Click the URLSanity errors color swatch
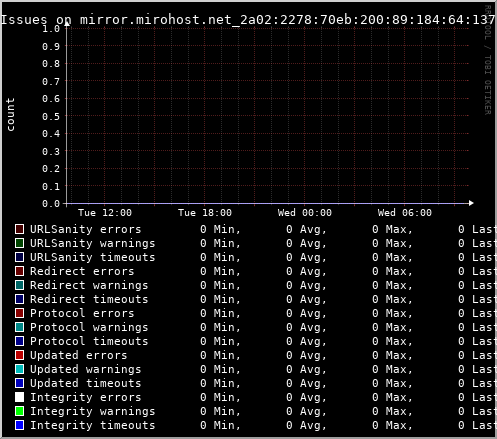The image size is (497, 439). (x=19, y=229)
